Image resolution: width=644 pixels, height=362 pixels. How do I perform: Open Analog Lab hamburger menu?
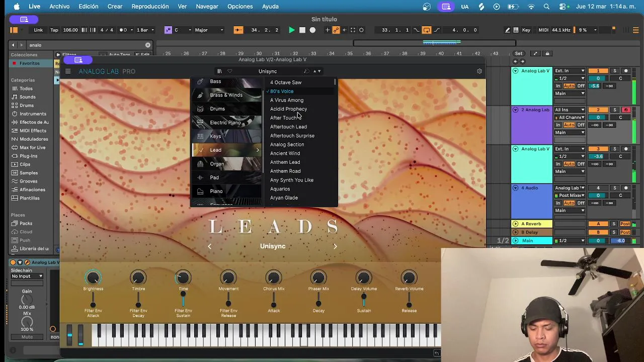pos(67,71)
